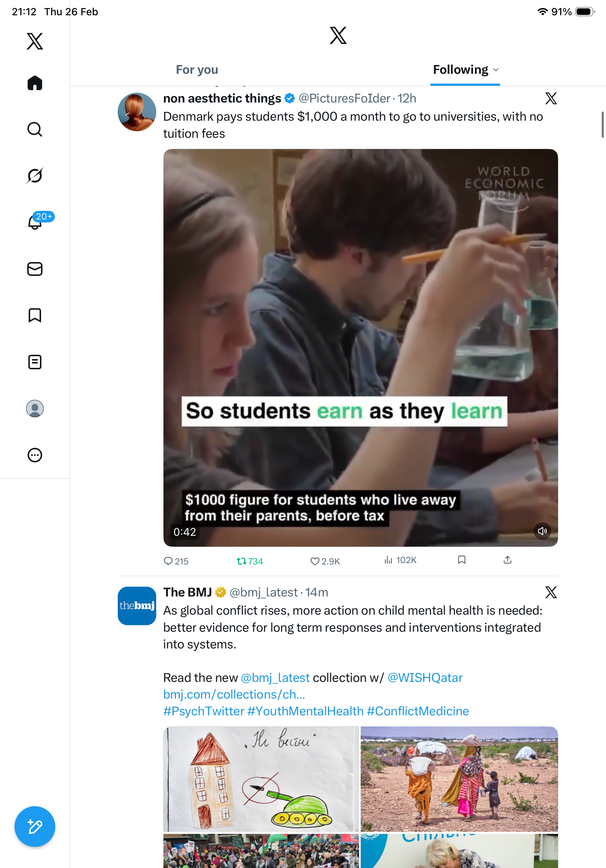Open the bmj.com/collections link
The image size is (606, 868).
[234, 695]
